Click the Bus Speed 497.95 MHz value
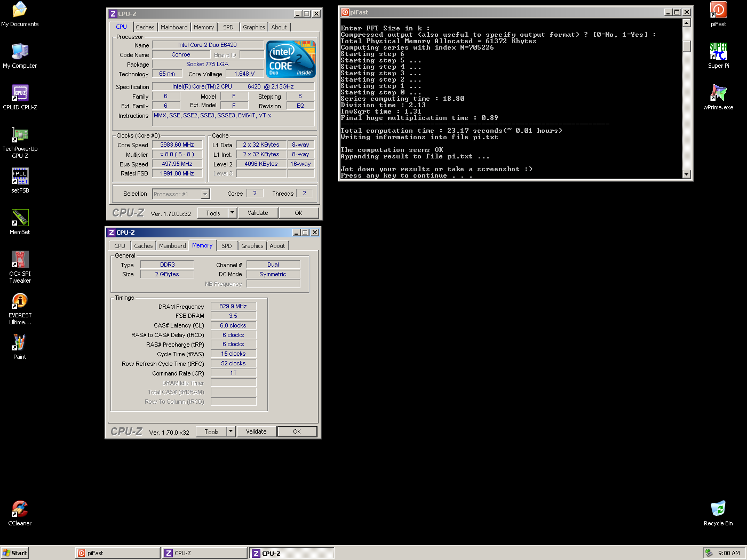Image resolution: width=747 pixels, height=560 pixels. tap(177, 164)
